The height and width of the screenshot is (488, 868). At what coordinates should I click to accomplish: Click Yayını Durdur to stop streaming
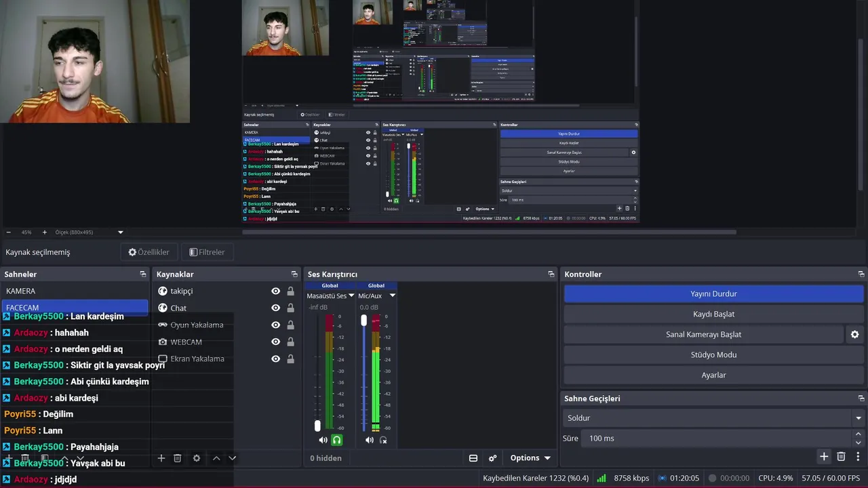click(x=713, y=293)
